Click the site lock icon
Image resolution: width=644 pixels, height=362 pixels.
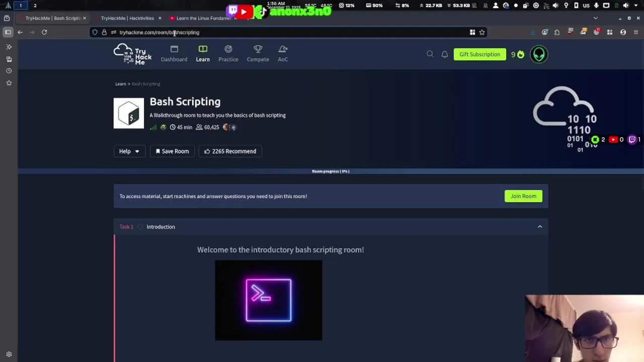[104, 32]
